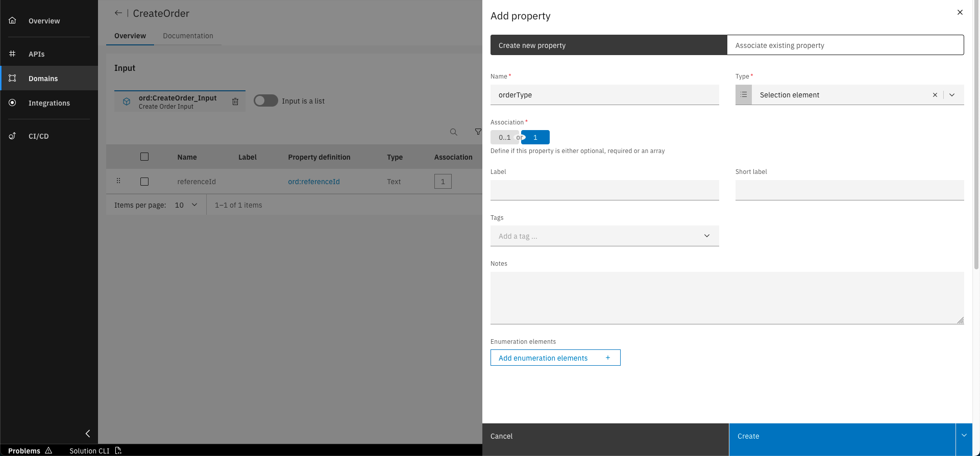This screenshot has width=980, height=456.
Task: Open the Items per page dropdown
Action: point(186,205)
